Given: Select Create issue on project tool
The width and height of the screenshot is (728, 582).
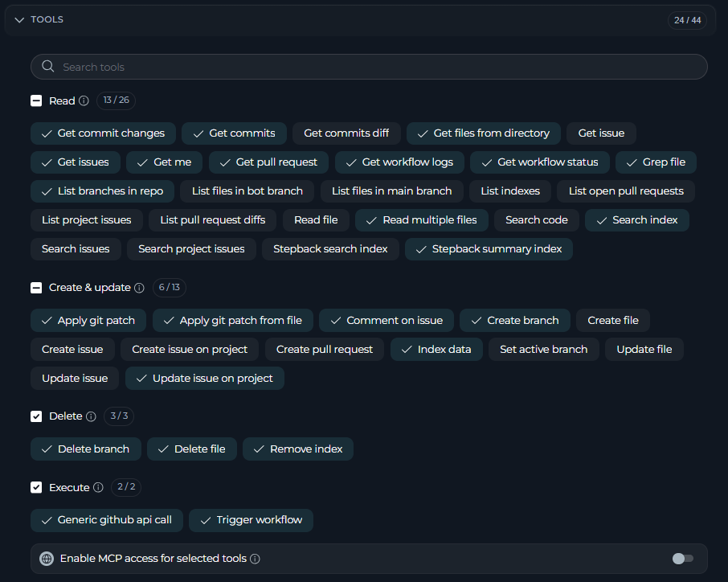Looking at the screenshot, I should pos(190,350).
